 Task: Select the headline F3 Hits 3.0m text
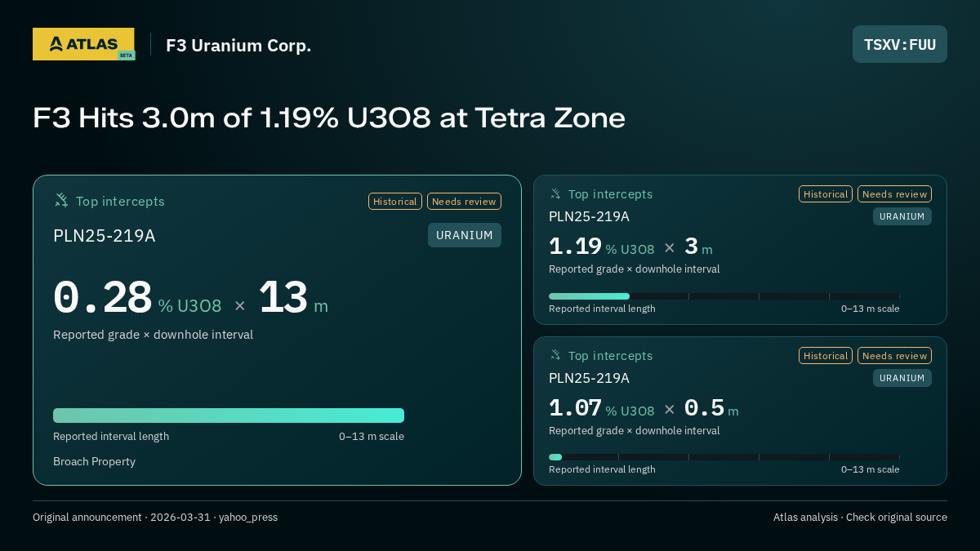[329, 118]
